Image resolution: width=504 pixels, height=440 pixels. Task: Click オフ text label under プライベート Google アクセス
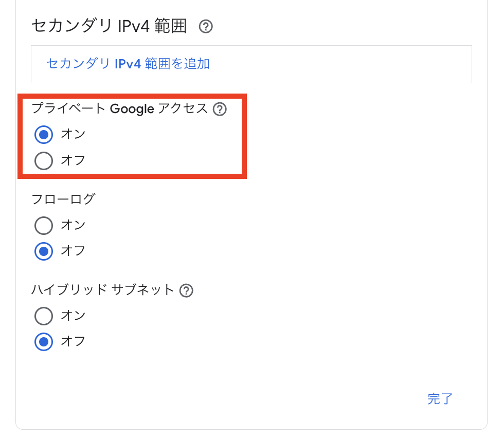click(x=73, y=160)
